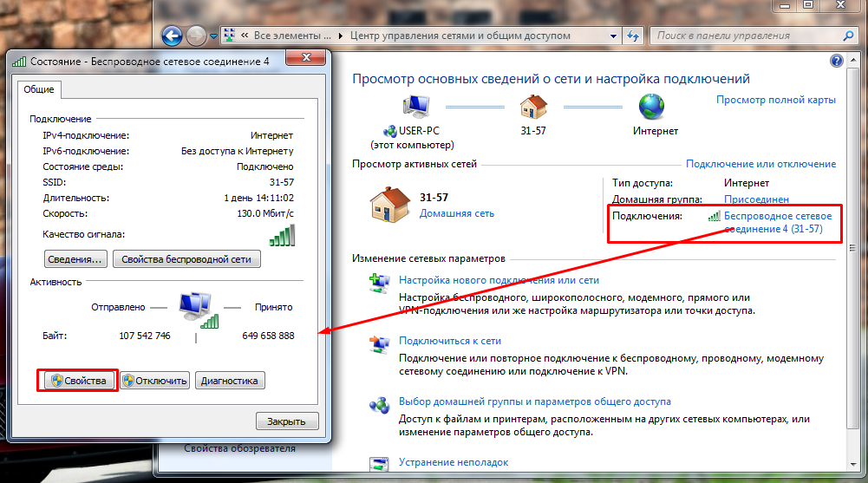Click the speed value '130.0 Мбит/с'
The height and width of the screenshot is (483, 868).
tap(265, 213)
